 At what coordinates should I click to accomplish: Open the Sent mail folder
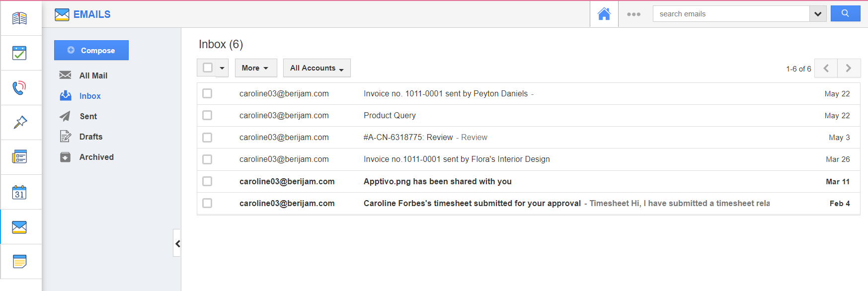click(88, 116)
